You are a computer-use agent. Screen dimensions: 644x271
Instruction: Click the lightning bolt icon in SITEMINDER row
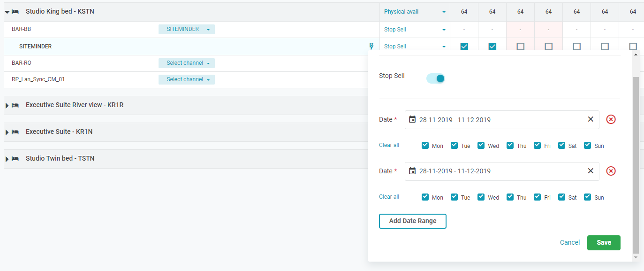(x=371, y=46)
